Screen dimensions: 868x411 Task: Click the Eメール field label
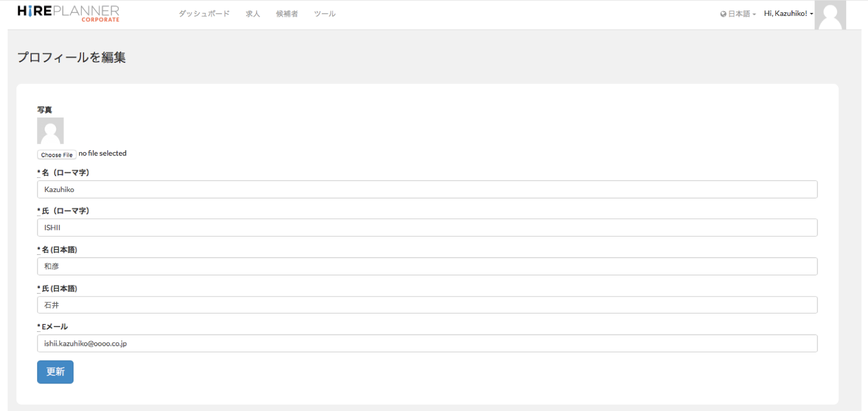54,326
